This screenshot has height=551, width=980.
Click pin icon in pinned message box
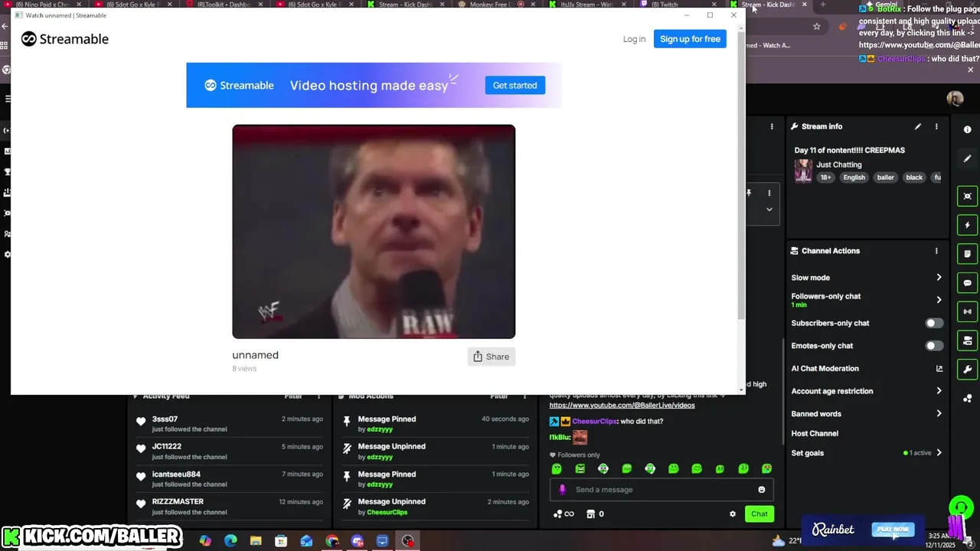(x=749, y=193)
